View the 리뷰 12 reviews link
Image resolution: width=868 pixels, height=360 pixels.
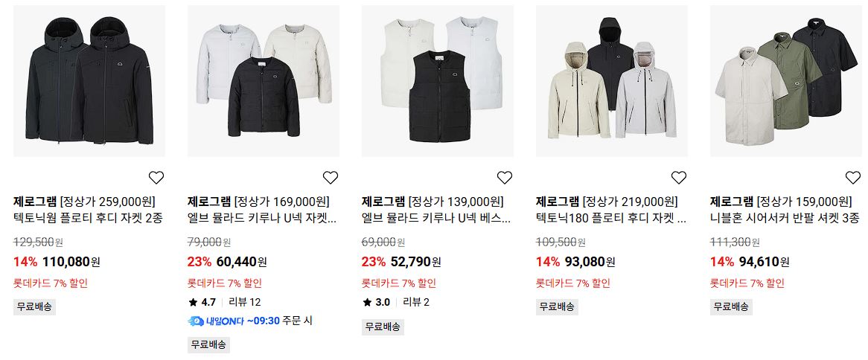(x=245, y=303)
